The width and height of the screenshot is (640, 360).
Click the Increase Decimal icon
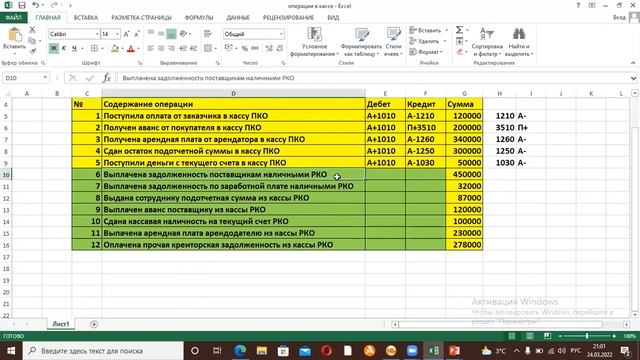click(269, 49)
